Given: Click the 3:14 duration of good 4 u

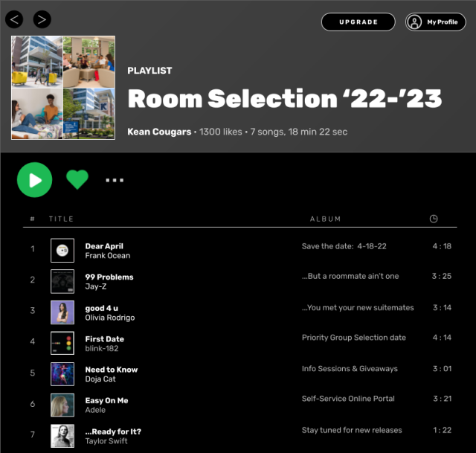Looking at the screenshot, I should click(x=442, y=307).
